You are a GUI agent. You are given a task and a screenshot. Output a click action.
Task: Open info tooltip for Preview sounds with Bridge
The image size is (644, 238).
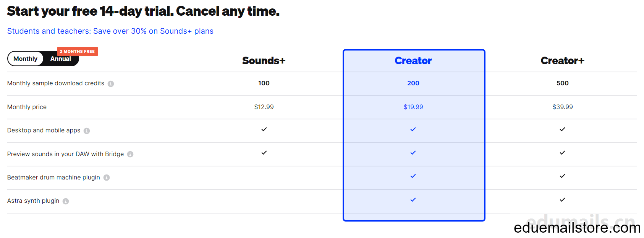[130, 154]
